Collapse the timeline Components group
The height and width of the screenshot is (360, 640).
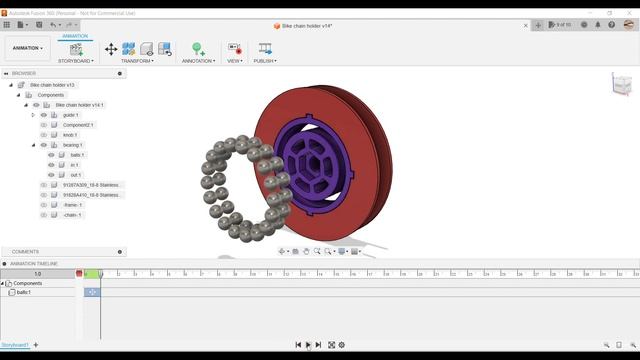2,283
